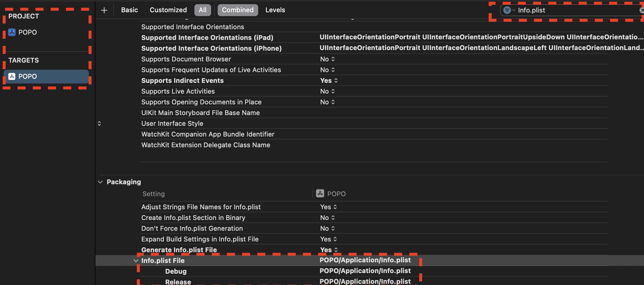Change Supports Live Activities value

pyautogui.click(x=327, y=91)
